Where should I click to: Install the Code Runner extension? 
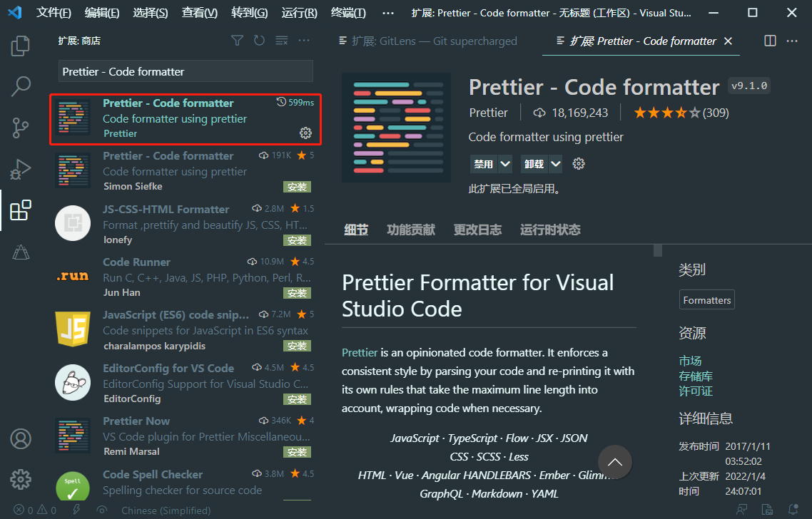(298, 293)
